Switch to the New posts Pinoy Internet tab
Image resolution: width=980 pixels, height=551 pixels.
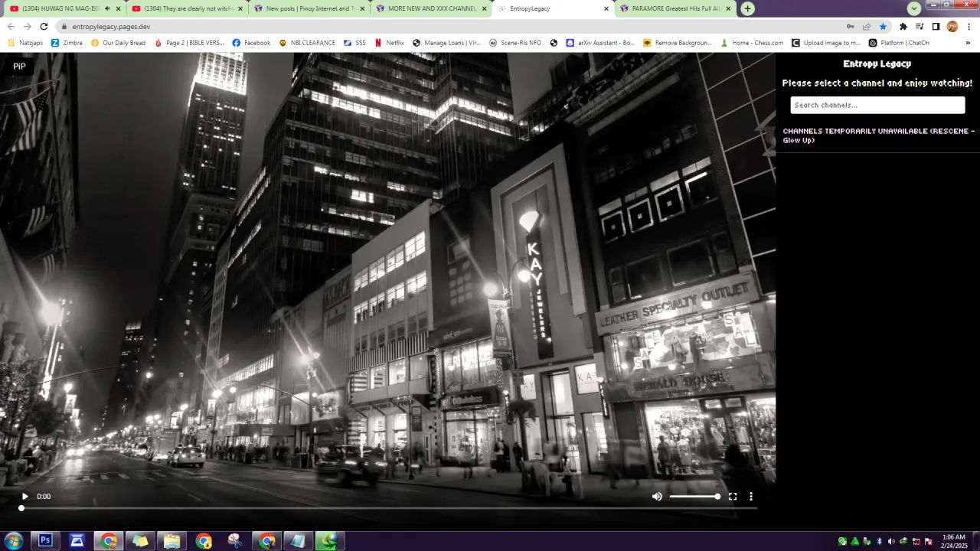(310, 8)
